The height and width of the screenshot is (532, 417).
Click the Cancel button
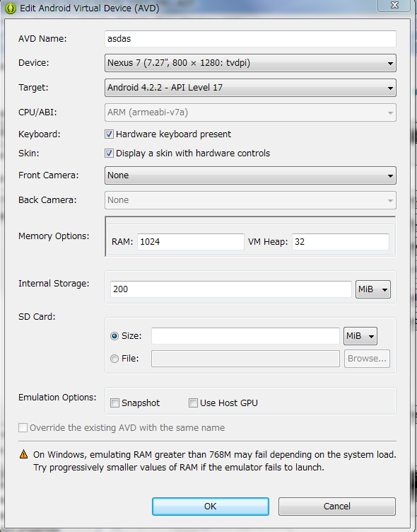[x=337, y=507]
